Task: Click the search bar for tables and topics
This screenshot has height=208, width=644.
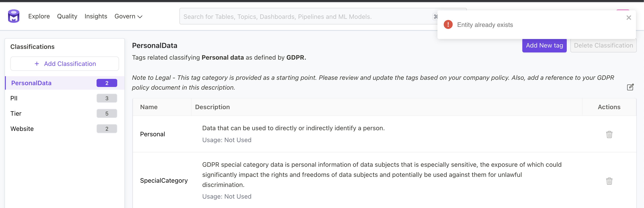Action: (x=300, y=16)
